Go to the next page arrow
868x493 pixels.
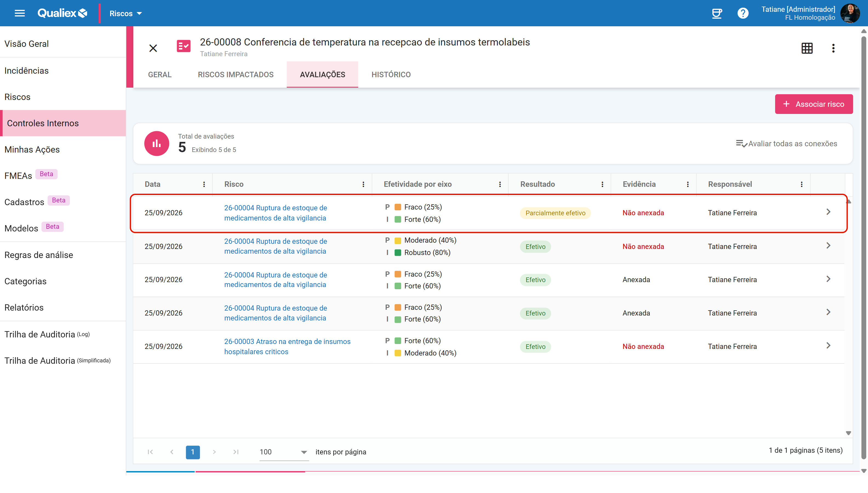214,452
